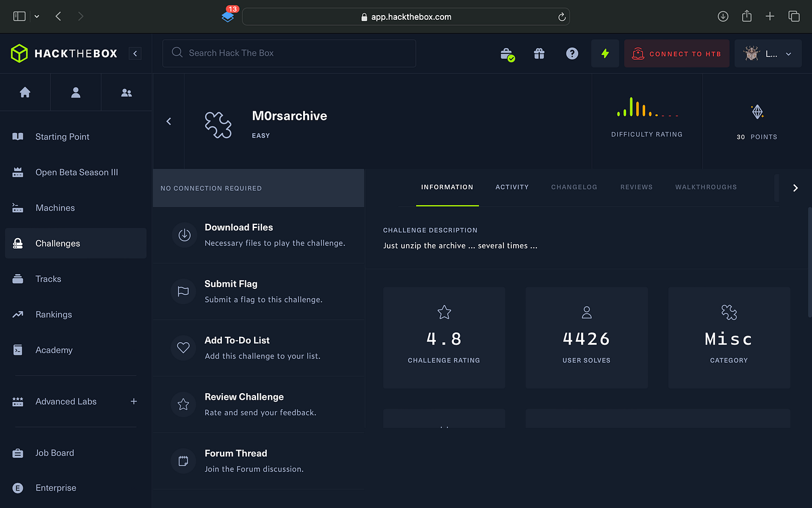Open the Walkthroughs tab

click(x=706, y=187)
